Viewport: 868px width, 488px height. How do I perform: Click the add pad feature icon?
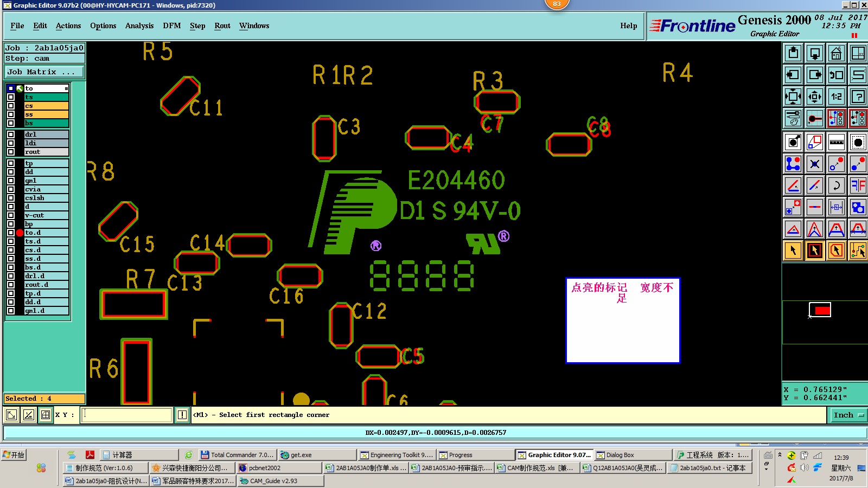coord(793,142)
